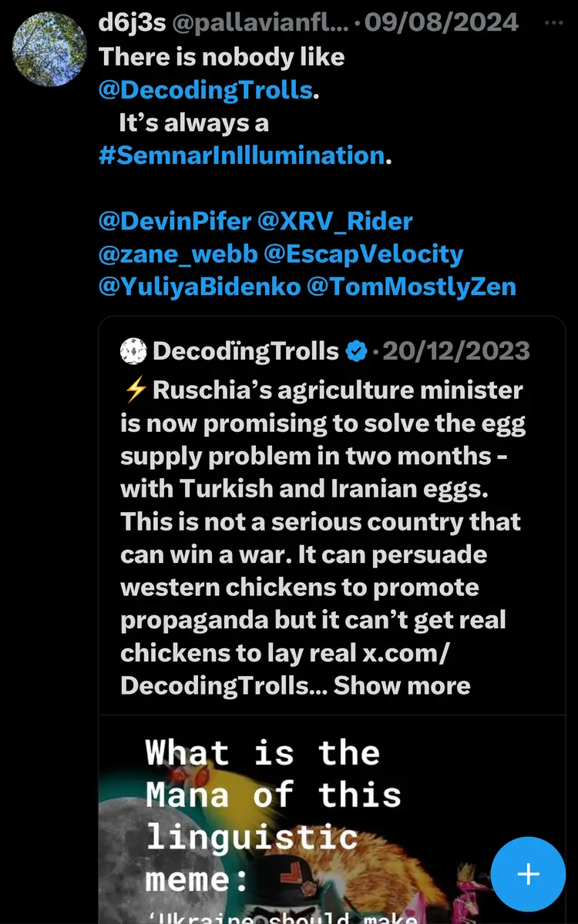This screenshot has height=924, width=578.
Task: Tap the DecodingTrolls quoted avatar icon
Action: click(x=134, y=352)
